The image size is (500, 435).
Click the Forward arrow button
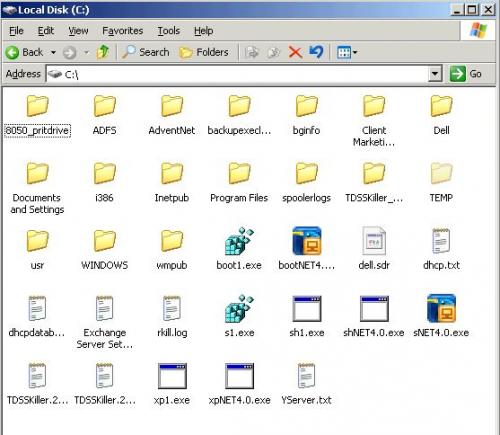click(69, 52)
